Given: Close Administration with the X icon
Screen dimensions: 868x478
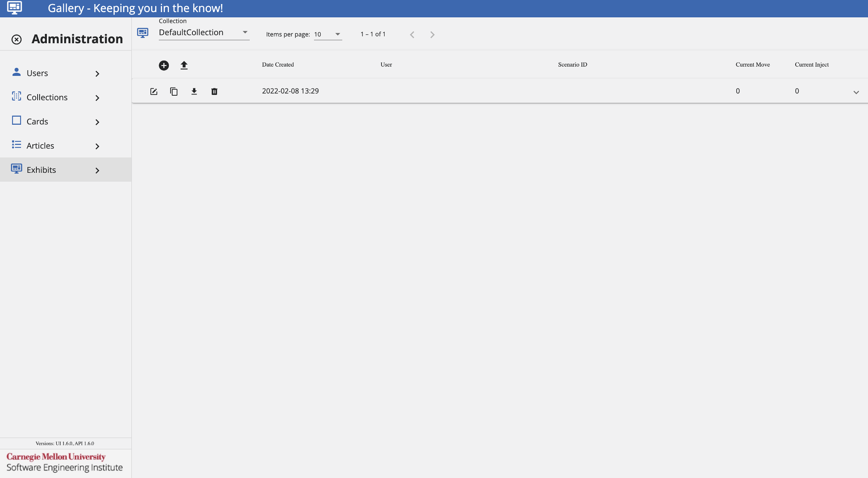Looking at the screenshot, I should tap(17, 40).
